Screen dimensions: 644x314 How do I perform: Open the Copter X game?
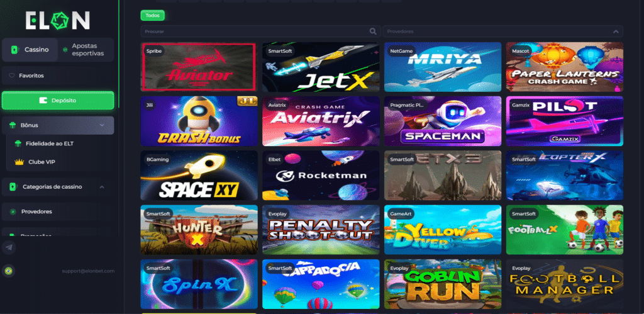pyautogui.click(x=565, y=176)
